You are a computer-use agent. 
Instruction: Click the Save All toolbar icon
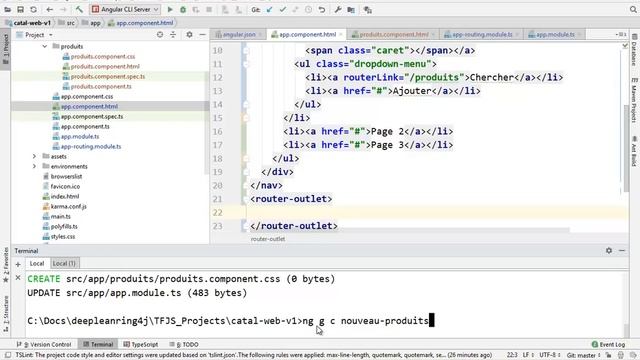(20, 9)
